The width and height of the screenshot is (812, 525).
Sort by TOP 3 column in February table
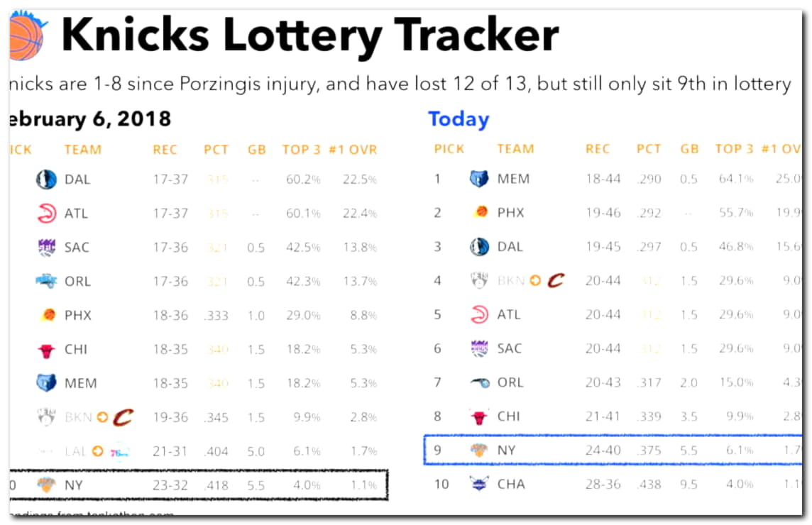click(302, 150)
